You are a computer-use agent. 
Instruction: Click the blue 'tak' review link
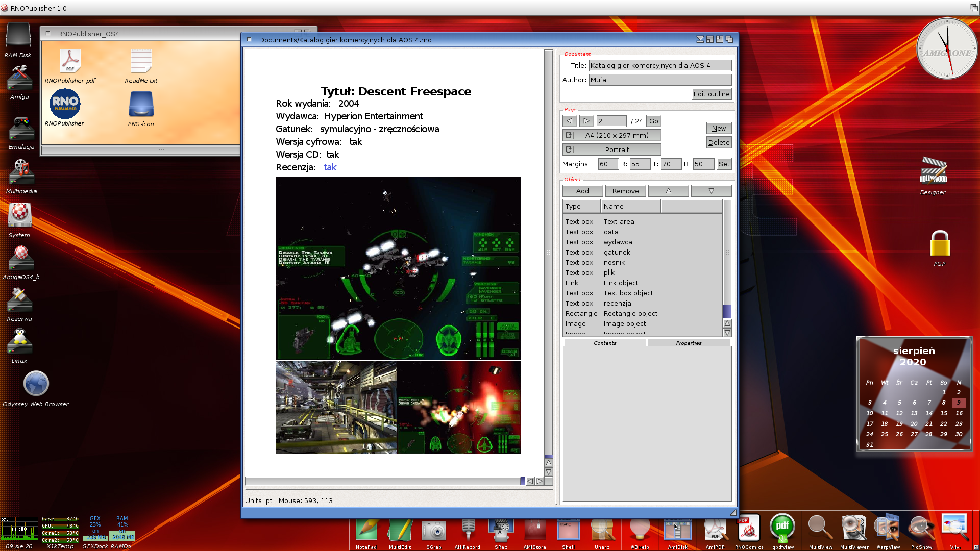[330, 167]
